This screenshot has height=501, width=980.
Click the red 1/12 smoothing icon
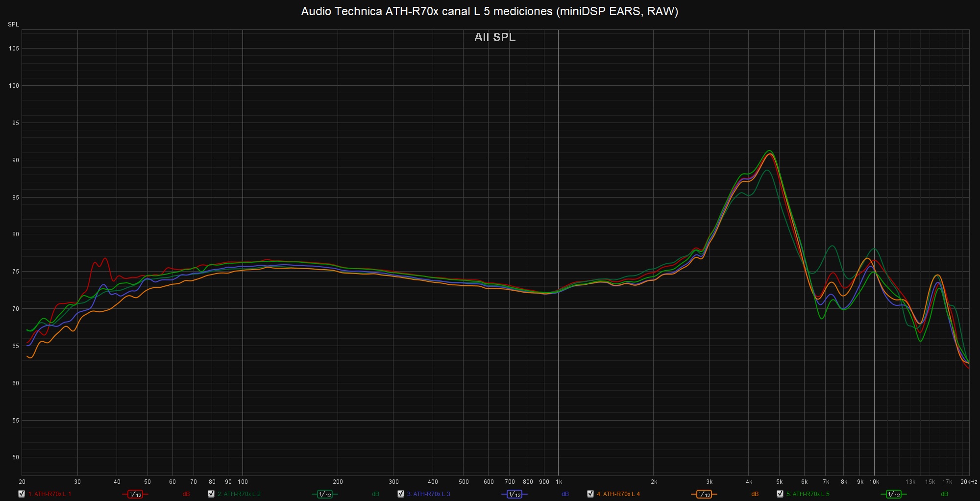pos(135,494)
